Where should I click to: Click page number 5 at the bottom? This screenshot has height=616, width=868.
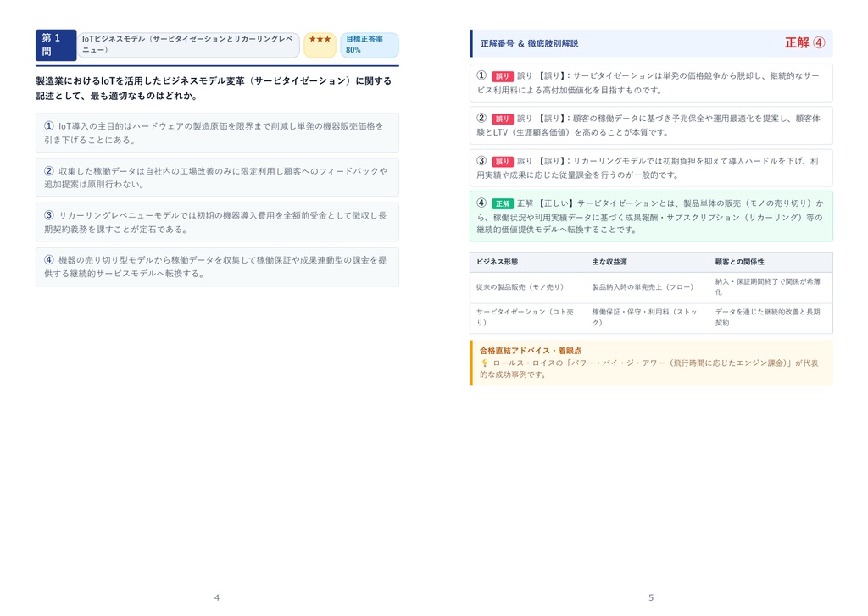pos(651,597)
